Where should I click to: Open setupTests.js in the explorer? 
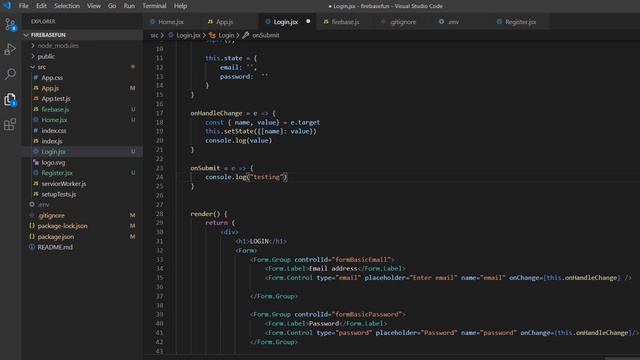point(82,194)
